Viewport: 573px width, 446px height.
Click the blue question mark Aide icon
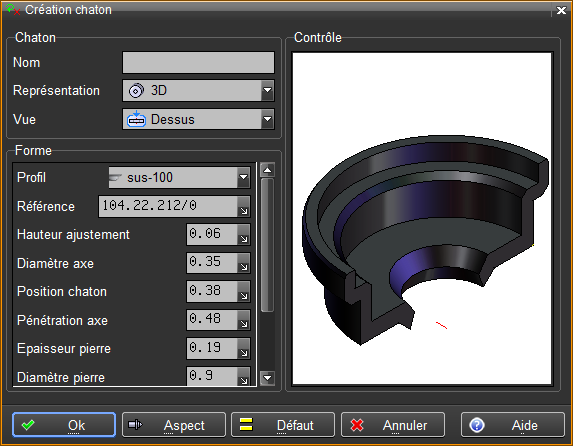click(x=477, y=425)
